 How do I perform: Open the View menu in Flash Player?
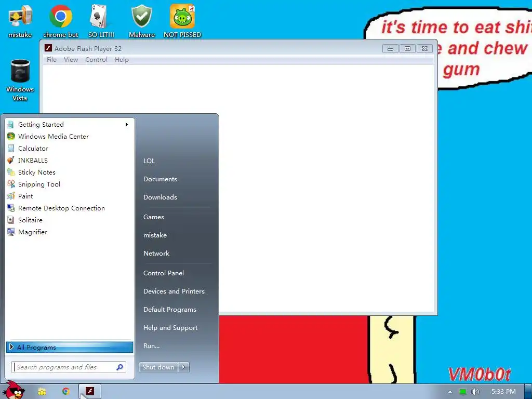pyautogui.click(x=71, y=60)
